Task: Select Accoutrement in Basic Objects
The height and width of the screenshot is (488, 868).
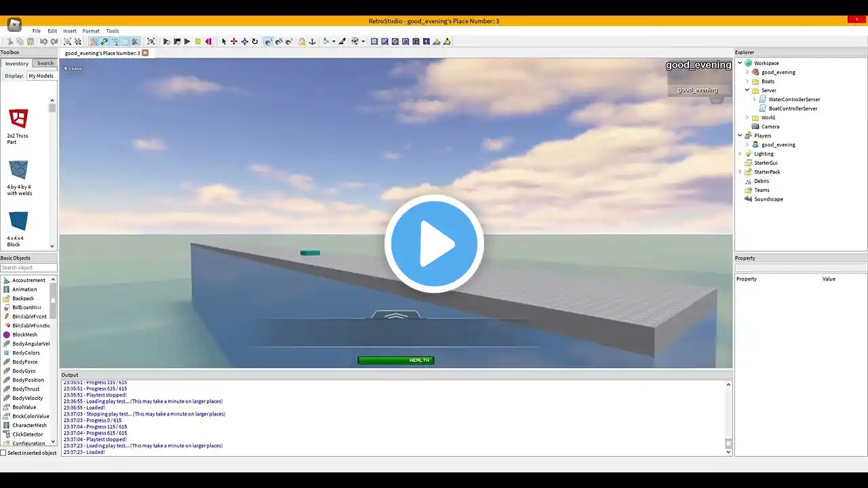Action: click(x=28, y=281)
